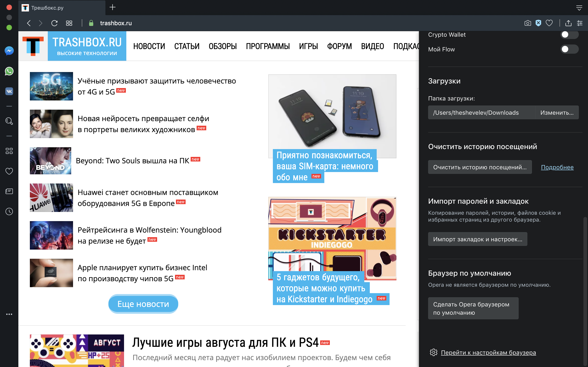Enable the Crypto Wallet toggle
The image size is (588, 367).
coord(569,34)
